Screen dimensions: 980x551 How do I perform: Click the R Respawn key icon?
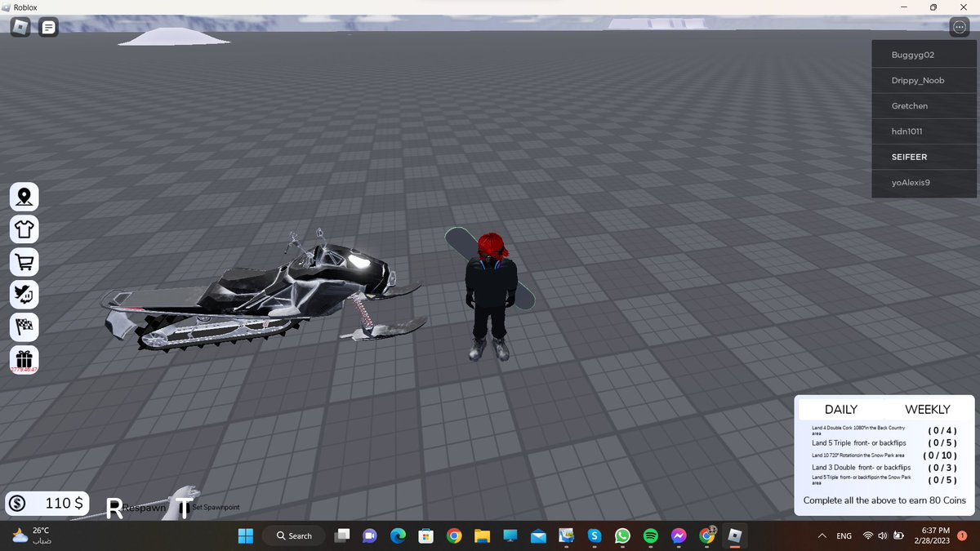point(114,508)
